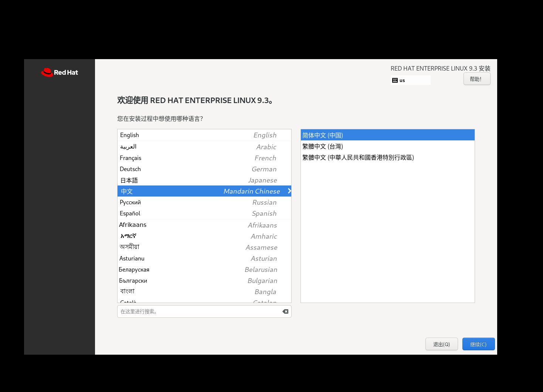This screenshot has height=392, width=543.
Task: Click the clear search icon in search box
Action: [x=285, y=311]
